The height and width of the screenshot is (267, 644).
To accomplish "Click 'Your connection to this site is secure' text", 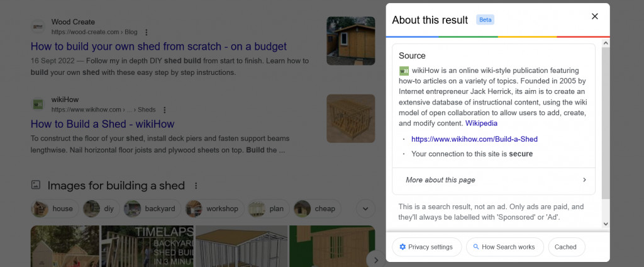I will coord(472,154).
